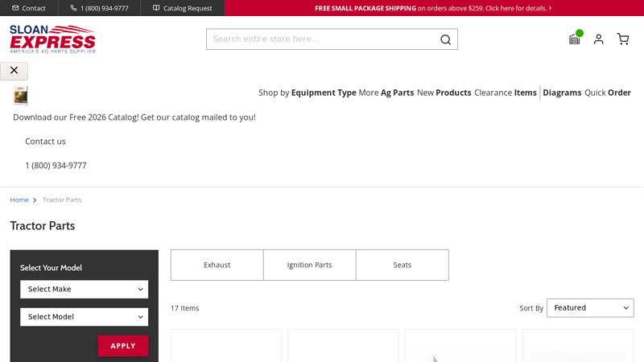This screenshot has width=644, height=362.
Task: Click the garage icon with green dot
Action: [x=574, y=39]
